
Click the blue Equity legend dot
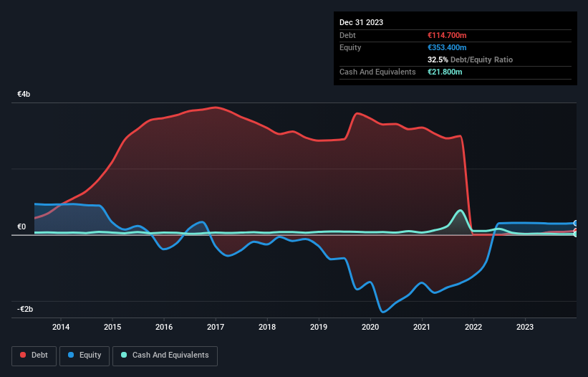point(71,355)
